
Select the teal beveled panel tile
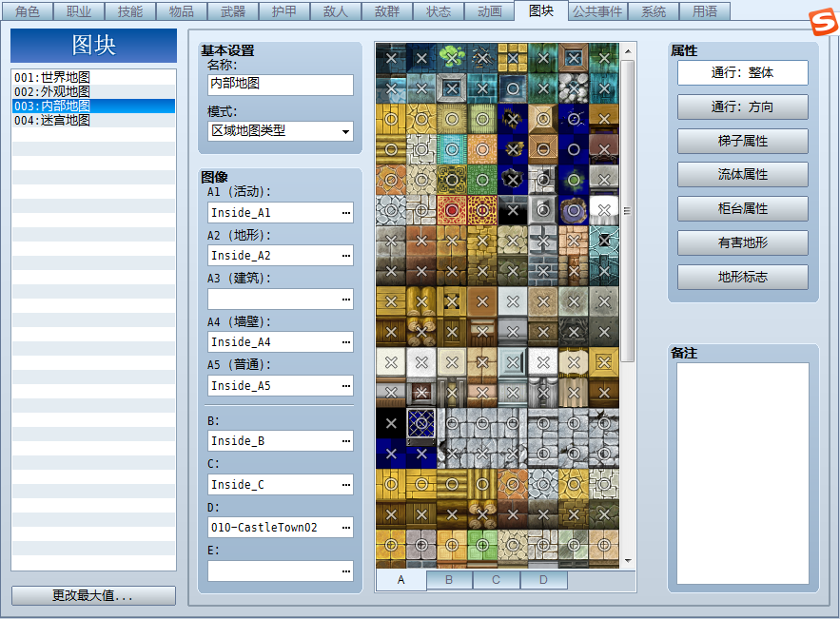513,362
